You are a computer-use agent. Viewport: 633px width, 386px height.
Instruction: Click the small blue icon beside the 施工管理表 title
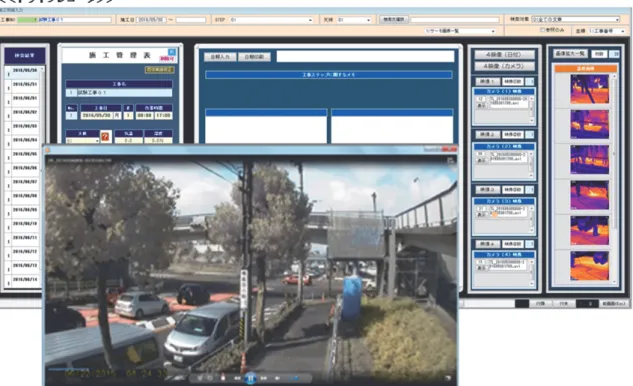point(172,52)
